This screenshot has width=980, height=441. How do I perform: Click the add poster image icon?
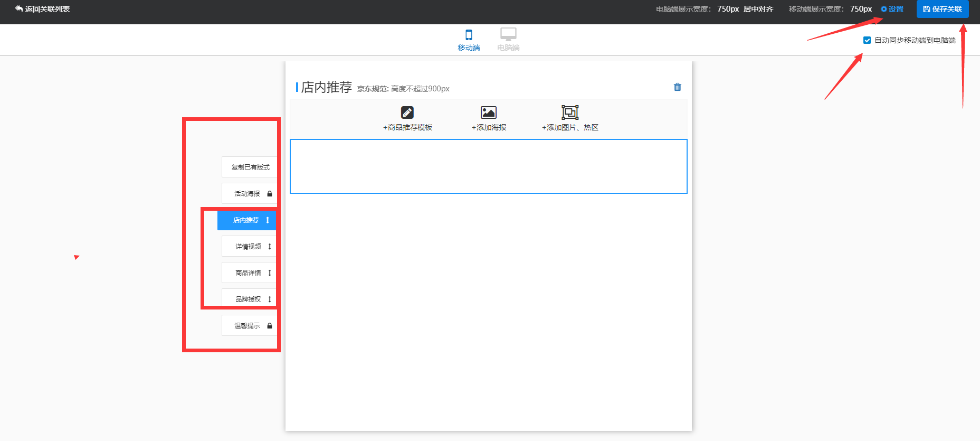[488, 112]
